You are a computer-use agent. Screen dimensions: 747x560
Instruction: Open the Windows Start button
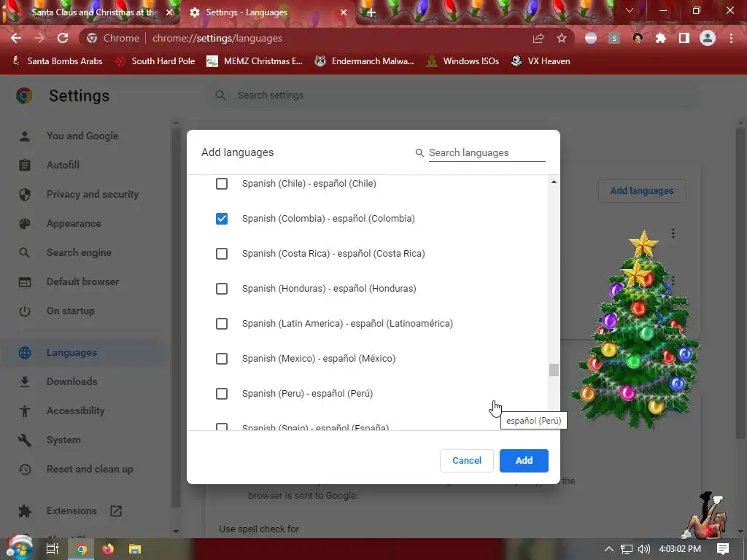18,548
